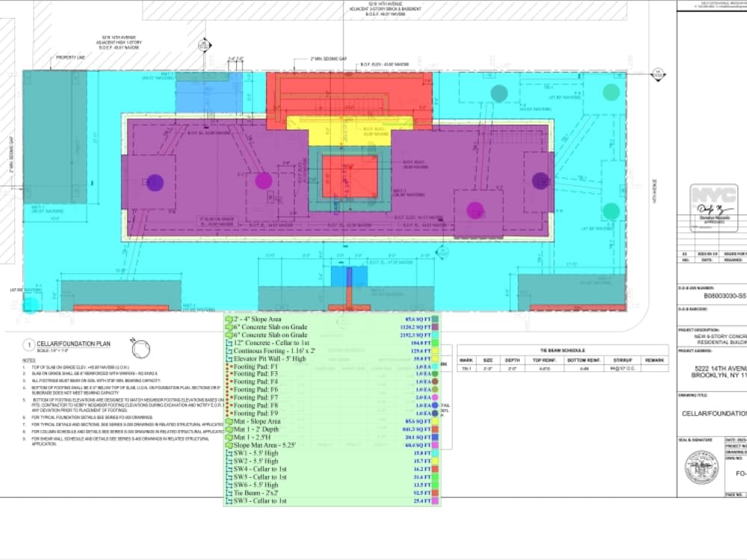Select the area icon beside "Mat - Slope Area"
This screenshot has height=560, width=747.
229,421
